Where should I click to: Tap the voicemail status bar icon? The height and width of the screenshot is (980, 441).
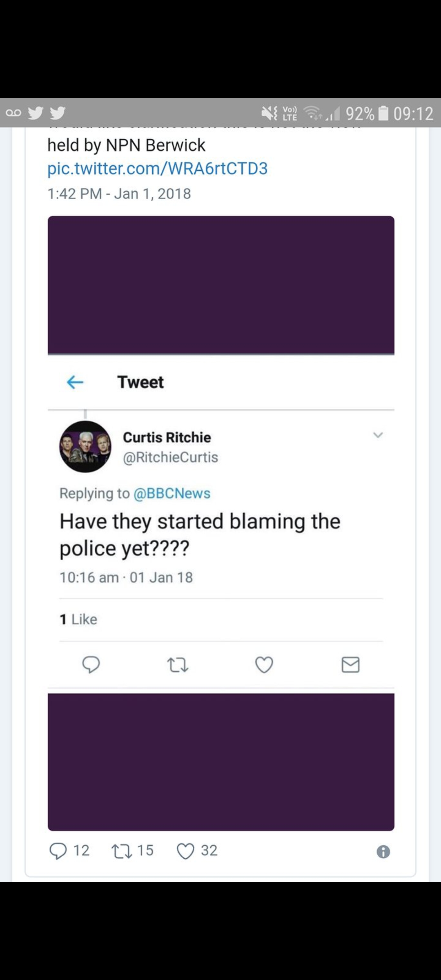tap(13, 113)
